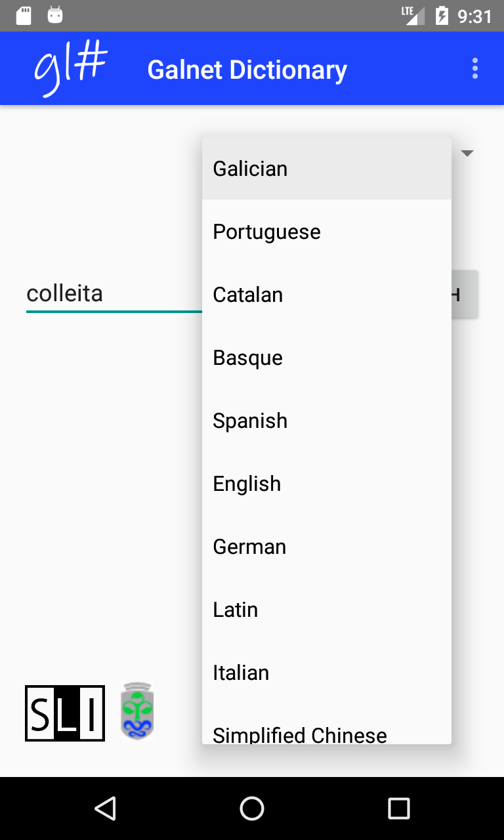Pick German from the language options
This screenshot has height=840, width=504.
click(326, 547)
